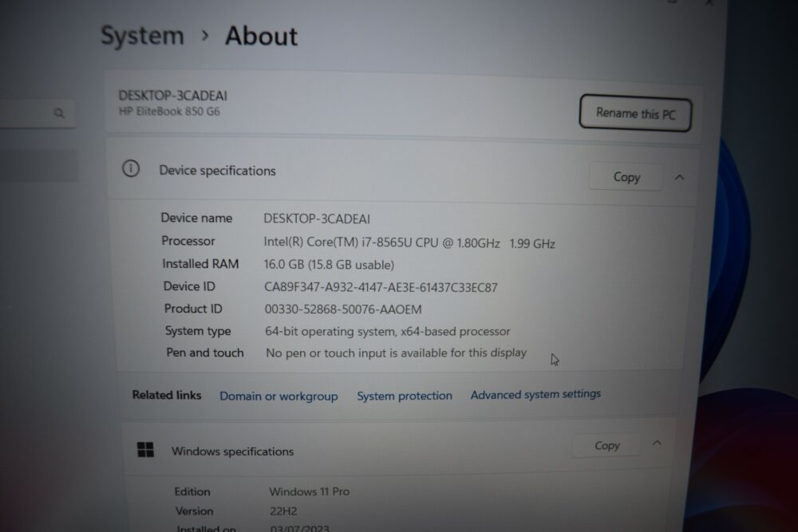Click the Device ID label
798x532 pixels.
tap(189, 286)
